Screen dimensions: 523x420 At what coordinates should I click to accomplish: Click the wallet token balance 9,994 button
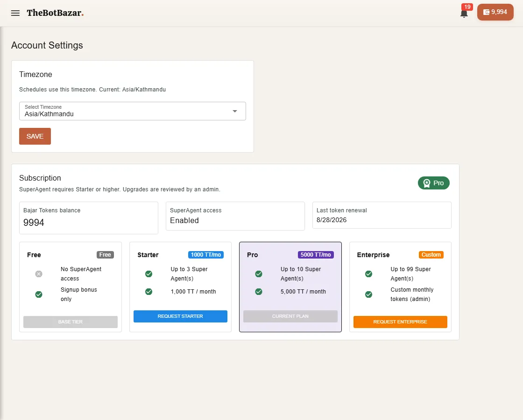point(495,12)
